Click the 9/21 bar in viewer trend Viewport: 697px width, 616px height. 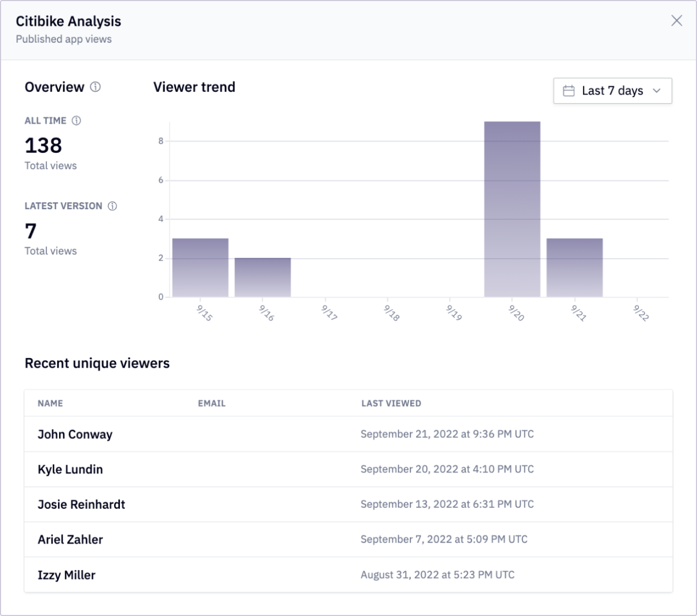[x=574, y=268]
